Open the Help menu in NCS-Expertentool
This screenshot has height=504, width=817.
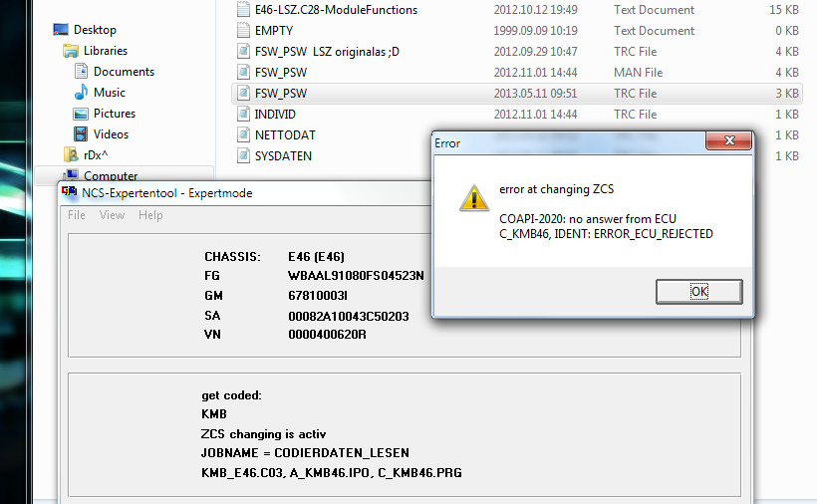[150, 215]
